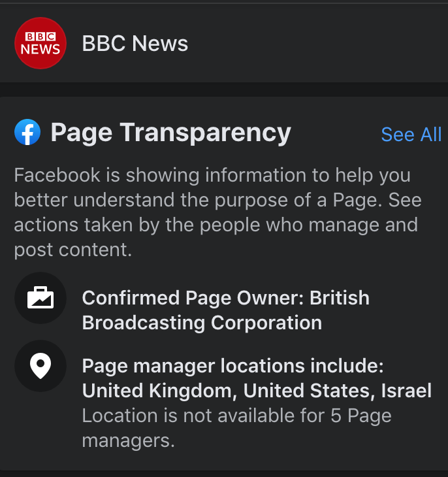
Task: Click British Broadcasting Corporation owner name
Action: [226, 310]
